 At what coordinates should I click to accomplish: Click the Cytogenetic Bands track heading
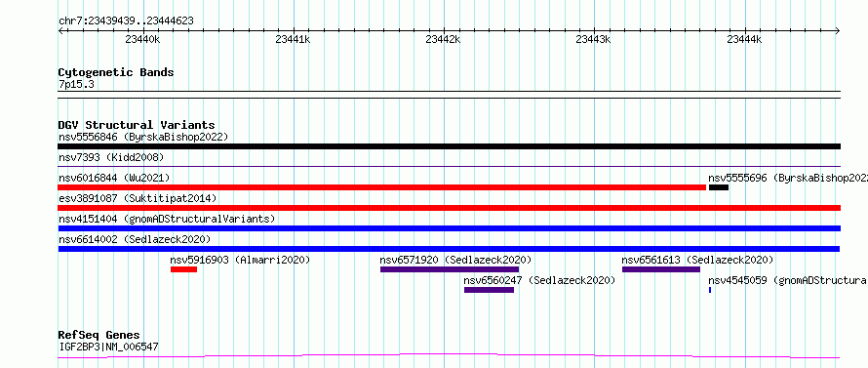click(116, 72)
